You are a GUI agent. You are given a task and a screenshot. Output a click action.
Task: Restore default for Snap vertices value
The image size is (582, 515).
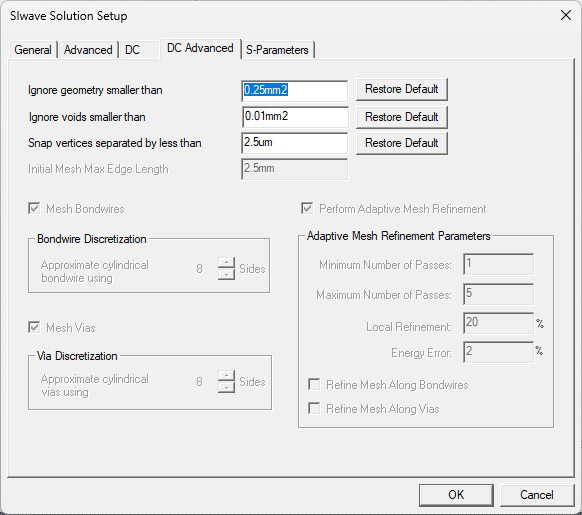(x=402, y=143)
